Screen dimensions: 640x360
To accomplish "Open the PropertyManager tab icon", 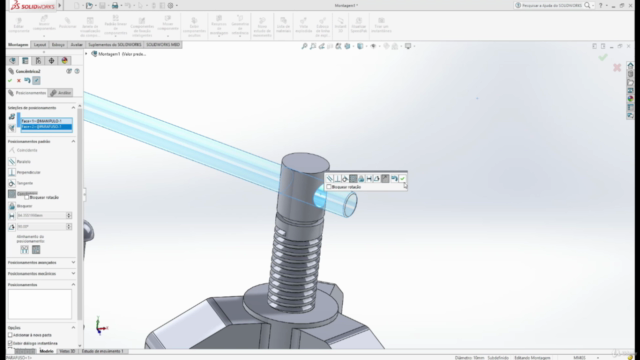I will click(x=25, y=61).
